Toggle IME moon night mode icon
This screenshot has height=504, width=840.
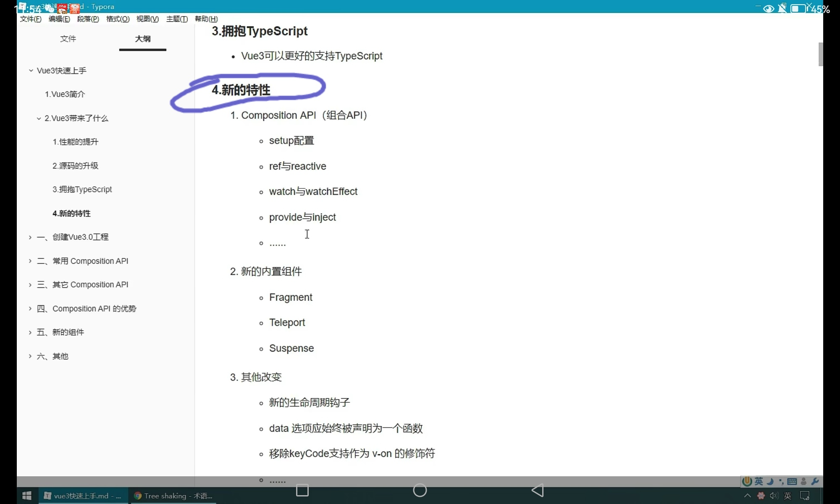tap(770, 481)
